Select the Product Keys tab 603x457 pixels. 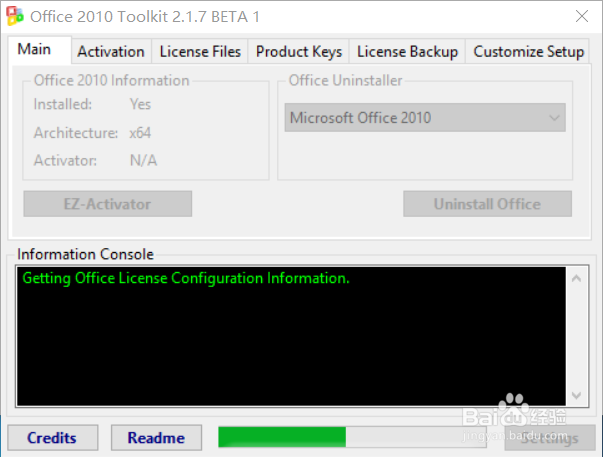299,52
